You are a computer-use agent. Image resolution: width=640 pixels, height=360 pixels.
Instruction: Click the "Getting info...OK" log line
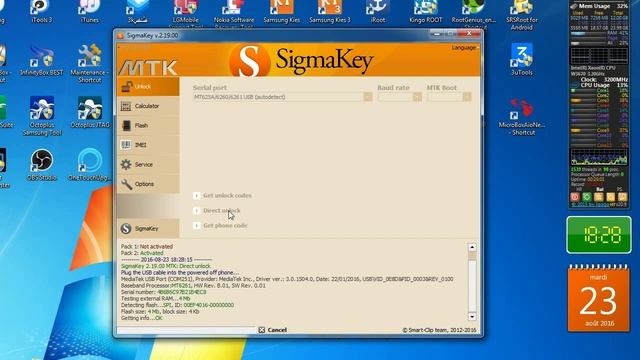coord(141,318)
